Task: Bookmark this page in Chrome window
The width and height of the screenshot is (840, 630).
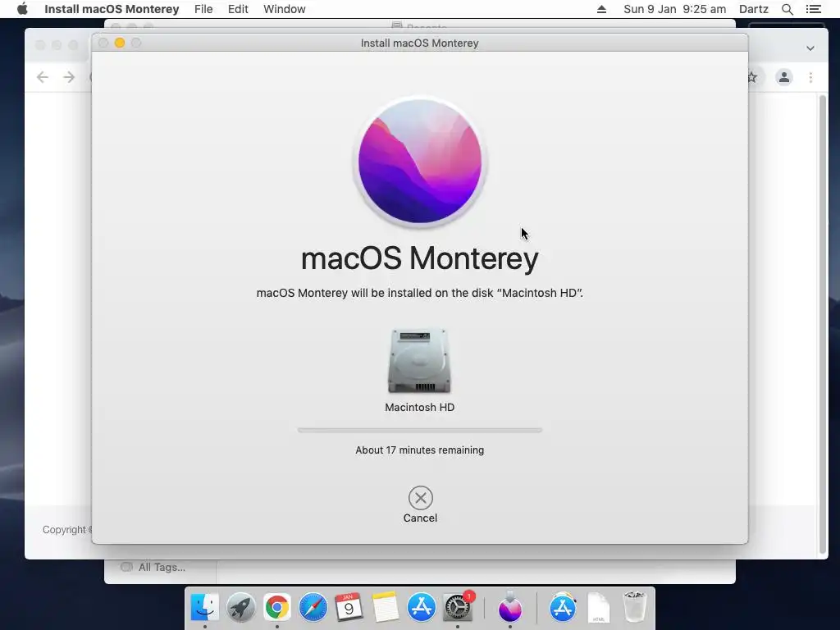Action: [753, 77]
